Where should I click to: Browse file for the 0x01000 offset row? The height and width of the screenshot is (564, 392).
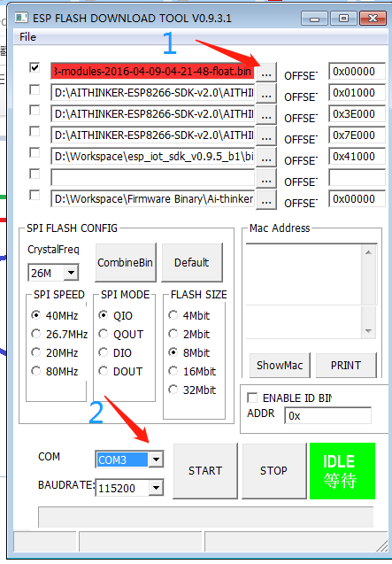coord(266,94)
